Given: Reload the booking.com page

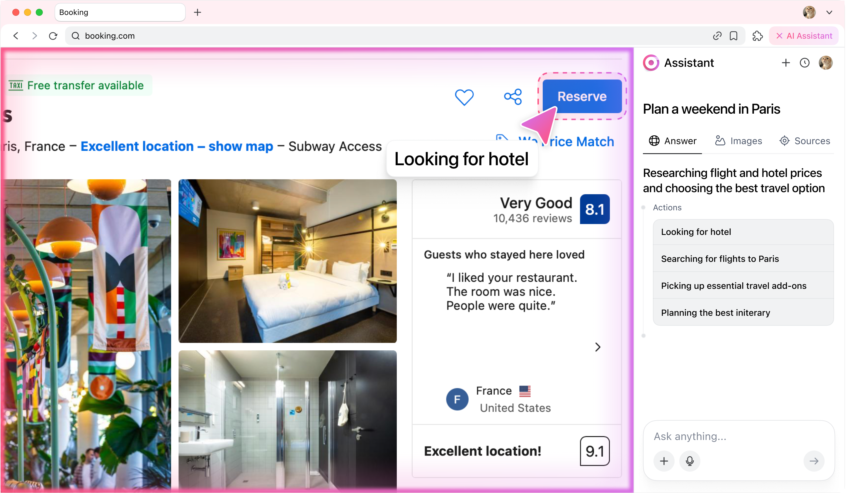Looking at the screenshot, I should [53, 36].
